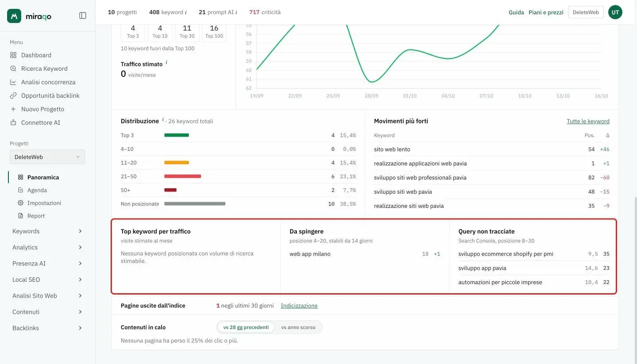Click the 717 criticità counter
637x364 pixels.
pos(265,12)
